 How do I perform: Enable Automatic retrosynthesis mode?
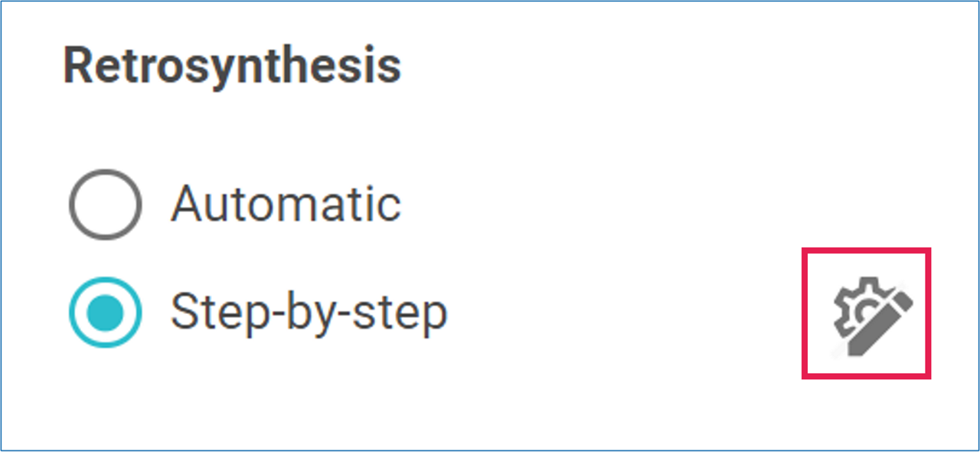point(105,205)
